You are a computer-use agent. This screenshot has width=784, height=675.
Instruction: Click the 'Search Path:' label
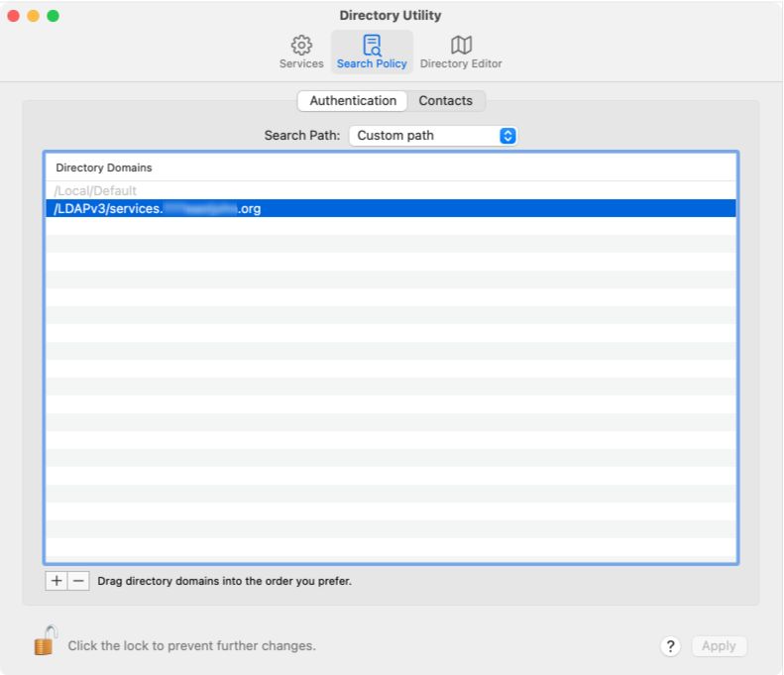(x=302, y=136)
